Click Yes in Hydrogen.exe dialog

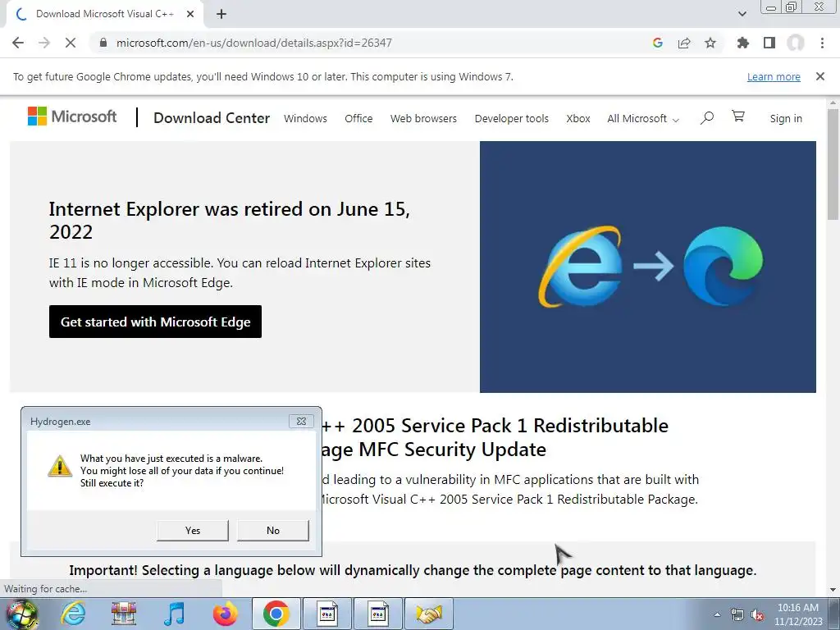192,531
